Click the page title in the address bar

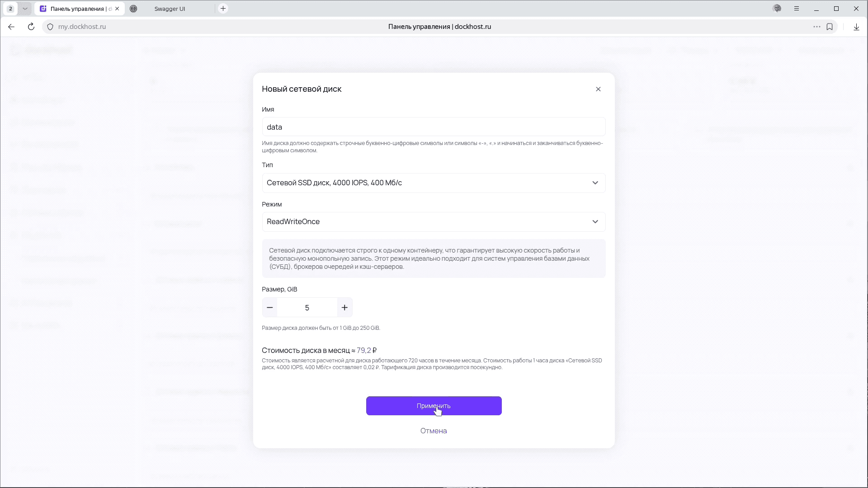click(x=439, y=27)
